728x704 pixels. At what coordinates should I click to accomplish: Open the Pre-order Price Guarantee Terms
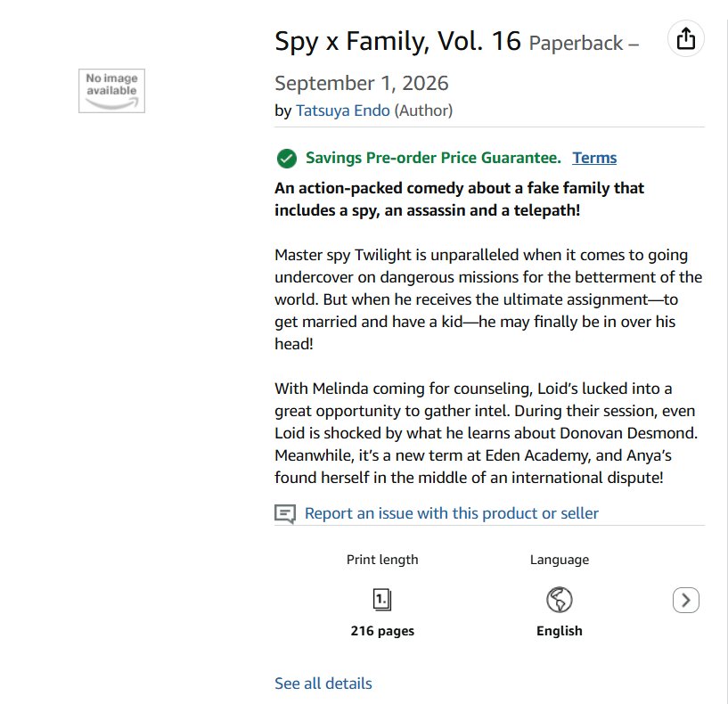click(594, 158)
